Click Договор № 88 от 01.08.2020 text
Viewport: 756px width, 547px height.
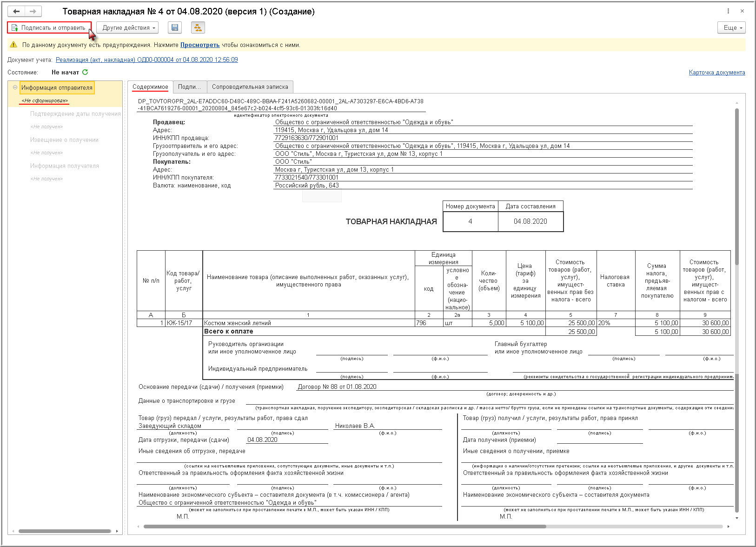(337, 387)
